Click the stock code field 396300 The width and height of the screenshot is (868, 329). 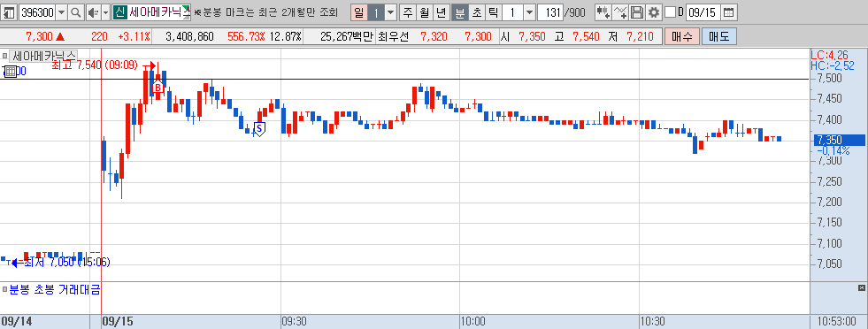coord(37,12)
